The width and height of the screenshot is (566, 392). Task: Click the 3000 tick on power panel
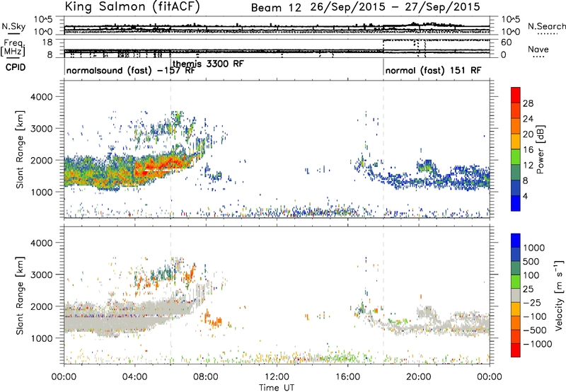(x=41, y=129)
